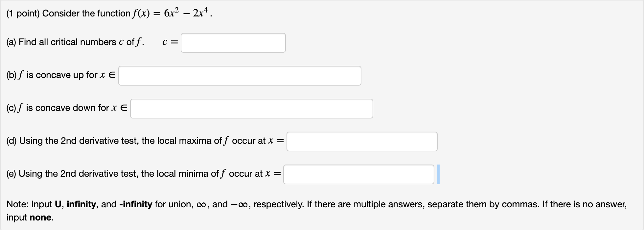Click the local maxima answer box
This screenshot has width=644, height=231.
361,141
